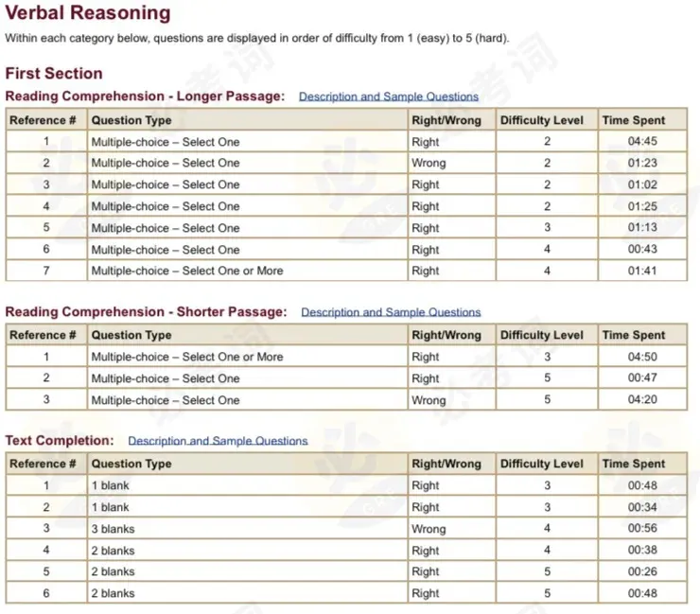Open Text Completion 'Description and Sample Questions' link

[218, 441]
